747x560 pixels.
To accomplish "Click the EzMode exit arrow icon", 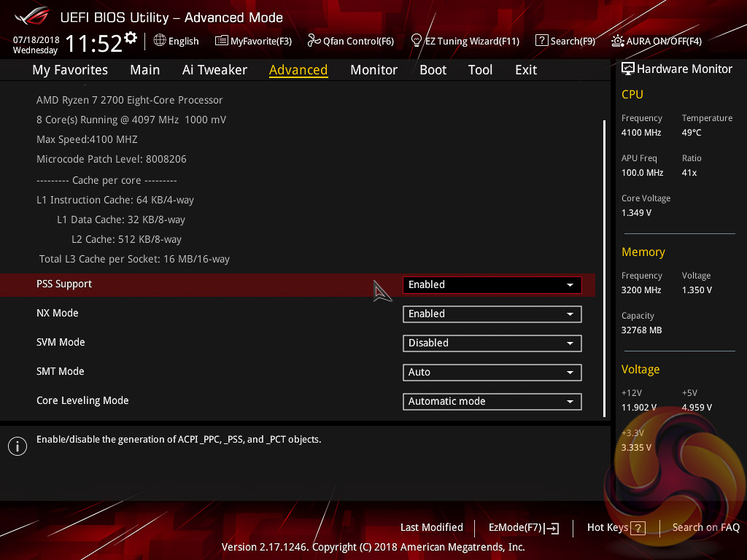I will [x=551, y=528].
